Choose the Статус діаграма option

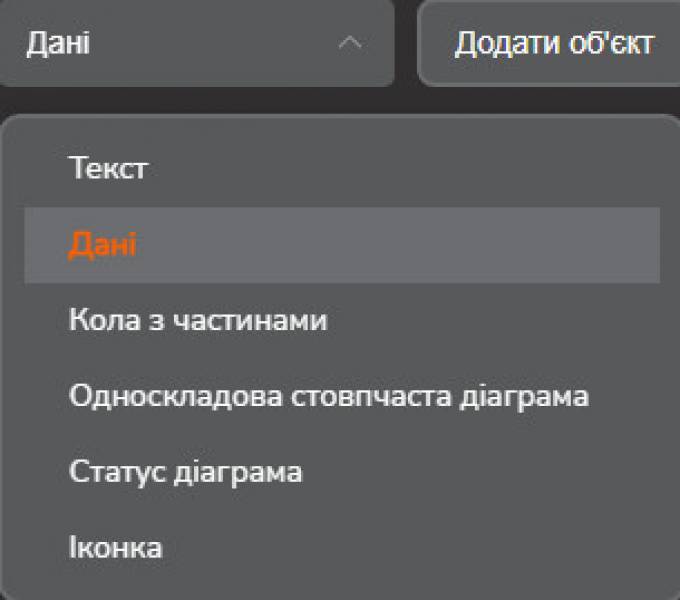(x=185, y=471)
